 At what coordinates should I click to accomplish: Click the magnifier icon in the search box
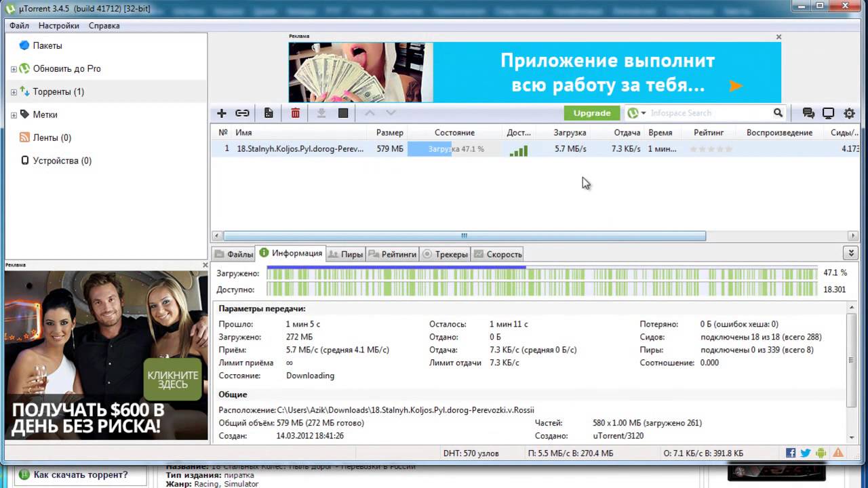(x=778, y=113)
